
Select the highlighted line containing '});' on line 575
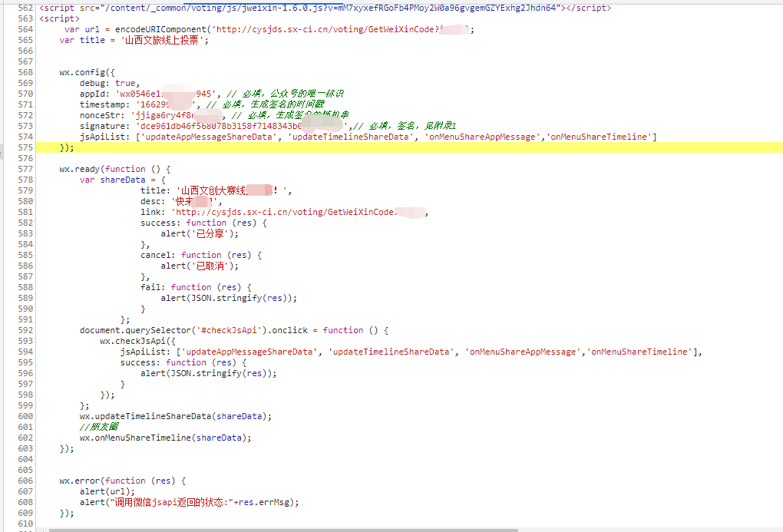tap(409, 147)
